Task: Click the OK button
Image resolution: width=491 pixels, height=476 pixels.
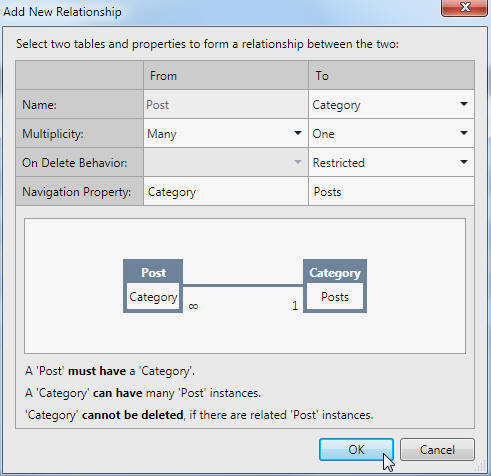Action: (356, 450)
